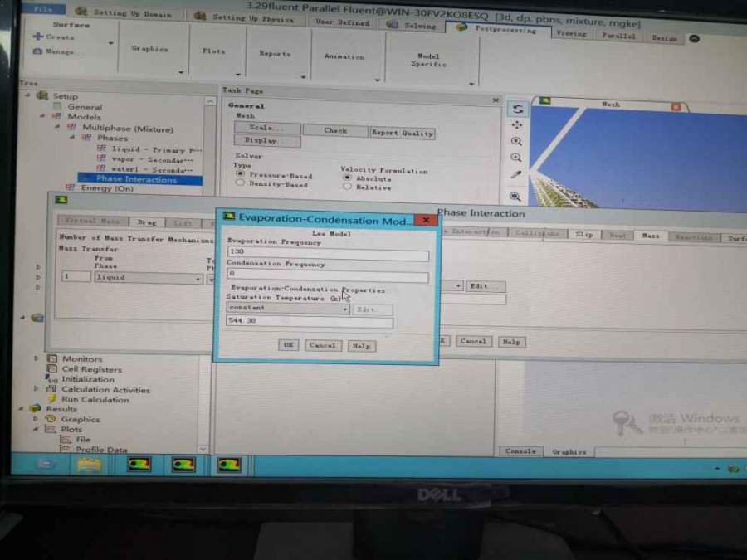Image resolution: width=747 pixels, height=560 pixels.
Task: Select the probe tool icon
Action: [516, 174]
